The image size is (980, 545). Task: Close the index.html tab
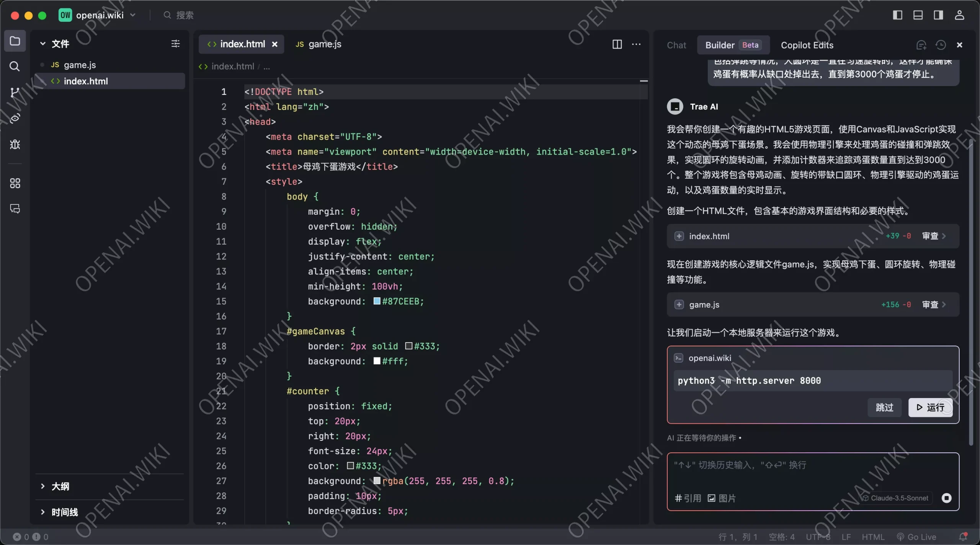274,44
